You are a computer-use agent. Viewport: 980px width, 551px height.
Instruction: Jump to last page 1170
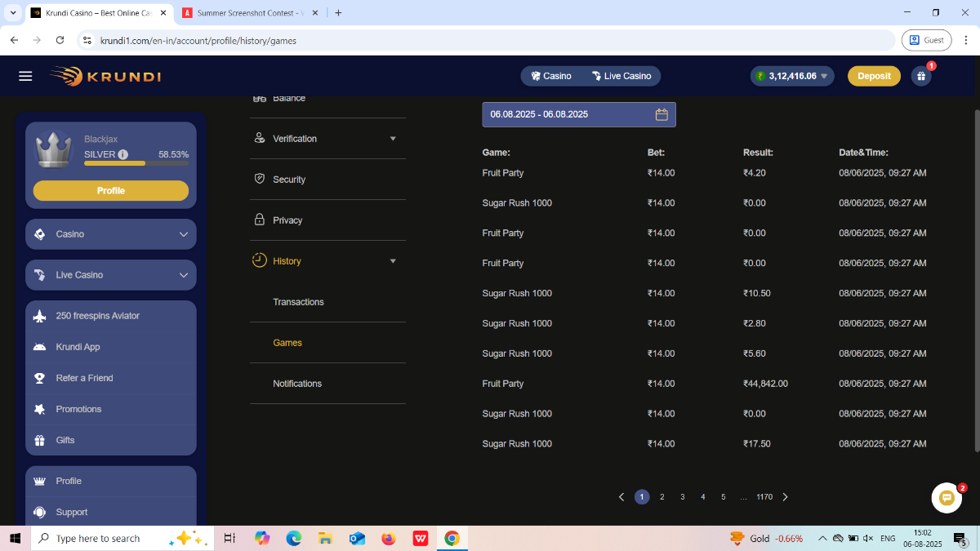pyautogui.click(x=764, y=497)
